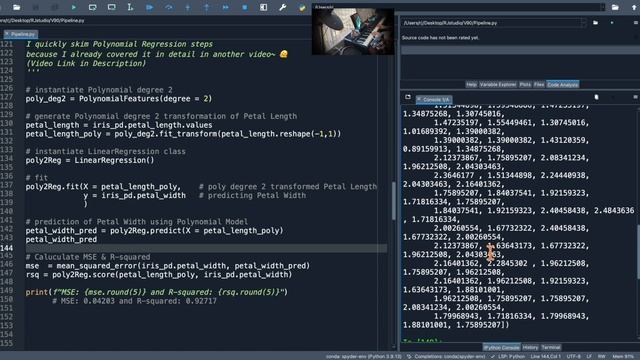Browse console tabs icon
The image size is (640, 360).
point(408,97)
